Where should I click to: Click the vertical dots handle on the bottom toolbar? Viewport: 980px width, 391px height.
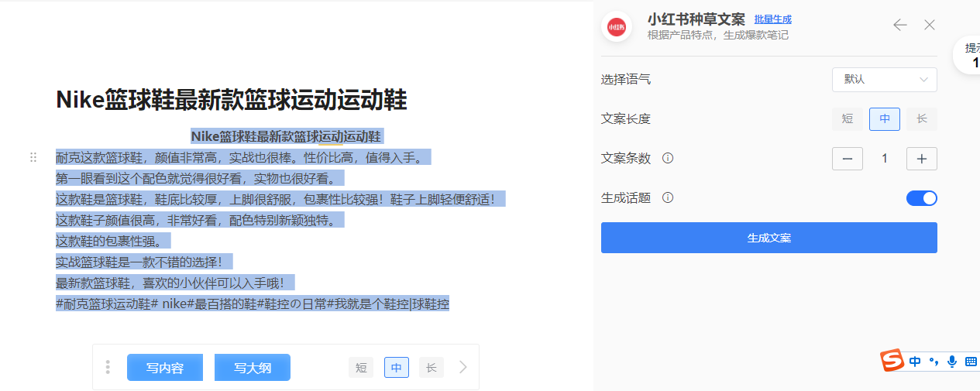(x=108, y=367)
